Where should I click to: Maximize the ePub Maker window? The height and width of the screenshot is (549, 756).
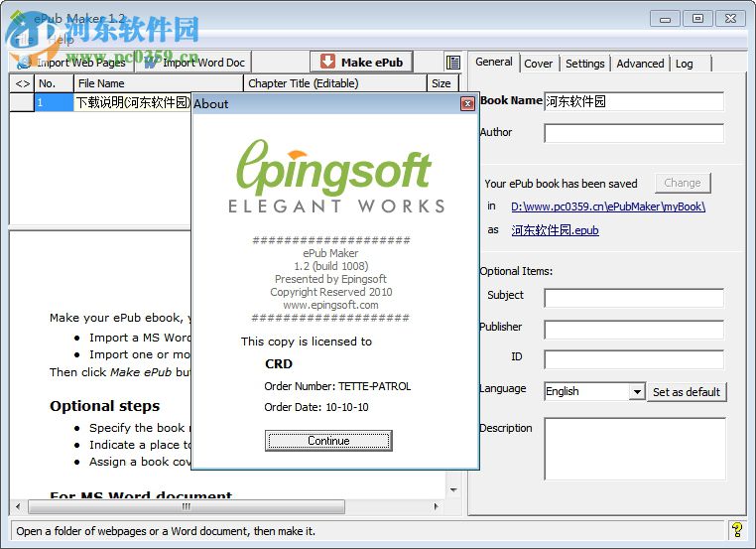coord(697,19)
